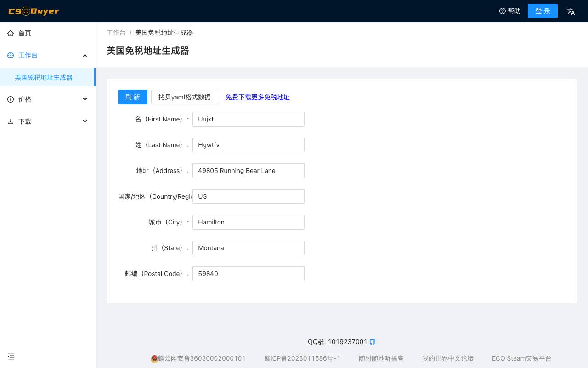Open the language switcher icon
588x368 pixels.
pos(571,11)
